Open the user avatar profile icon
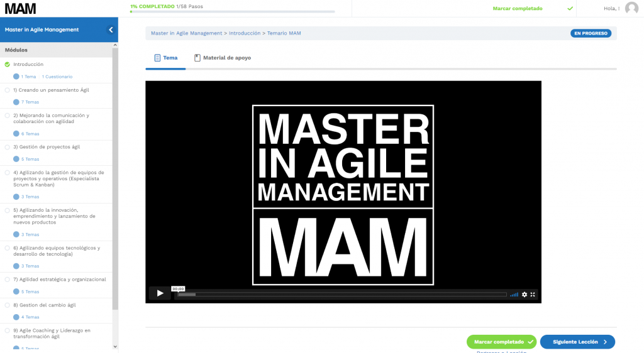 click(x=631, y=8)
